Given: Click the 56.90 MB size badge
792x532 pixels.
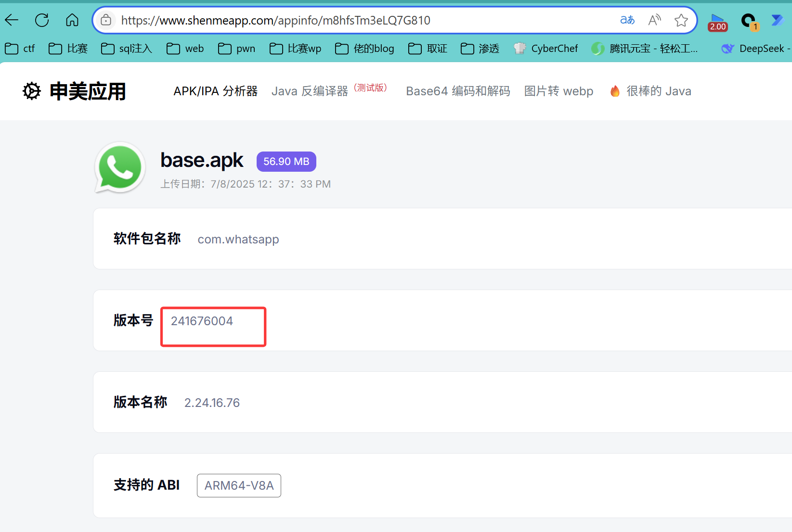Looking at the screenshot, I should (x=286, y=162).
